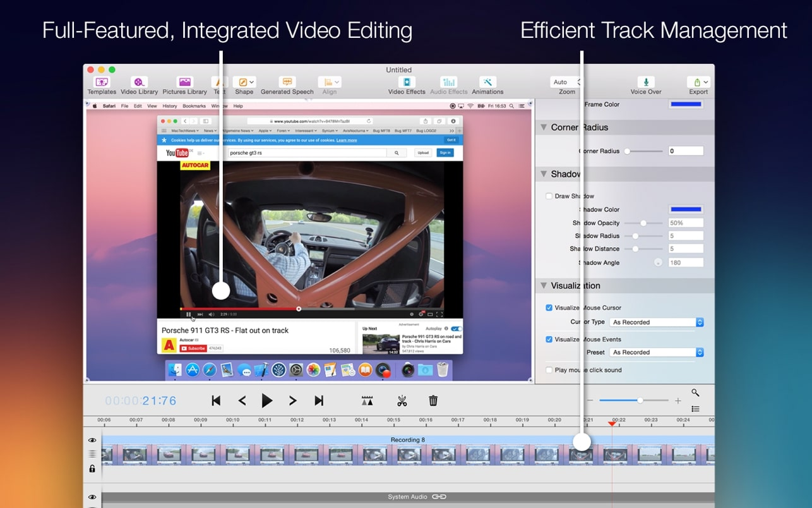This screenshot has width=812, height=508.
Task: Enable the Draw Shadow checkbox
Action: click(549, 196)
